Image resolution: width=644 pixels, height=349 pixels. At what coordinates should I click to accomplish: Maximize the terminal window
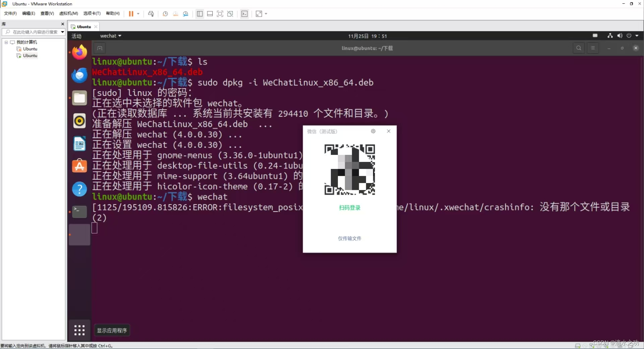tap(622, 48)
